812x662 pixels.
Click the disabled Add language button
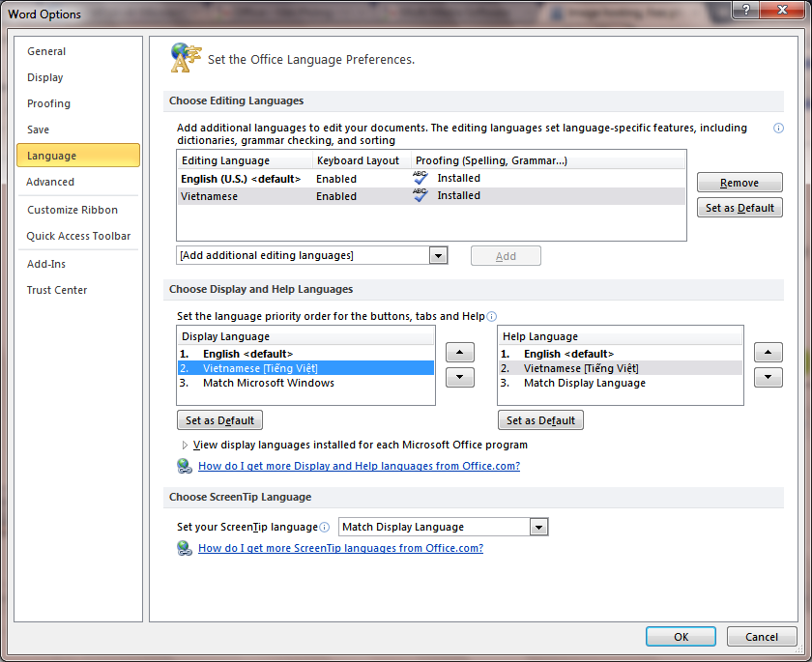point(506,256)
